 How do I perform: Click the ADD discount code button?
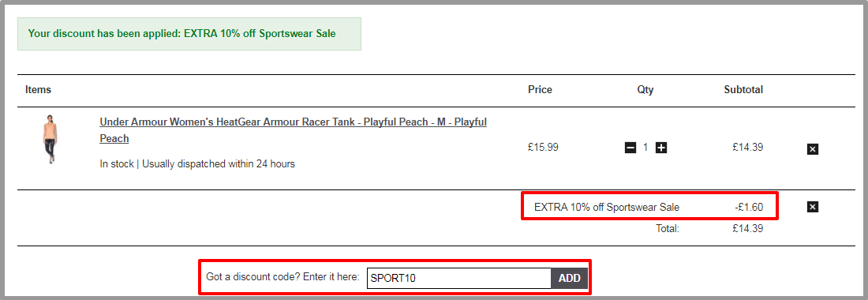pyautogui.click(x=569, y=278)
